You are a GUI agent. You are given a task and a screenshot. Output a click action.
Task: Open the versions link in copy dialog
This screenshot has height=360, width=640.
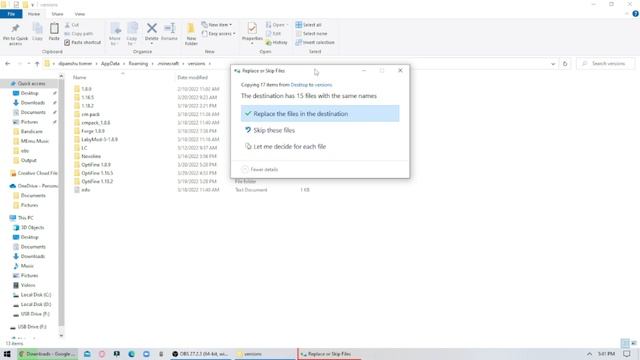coord(323,85)
